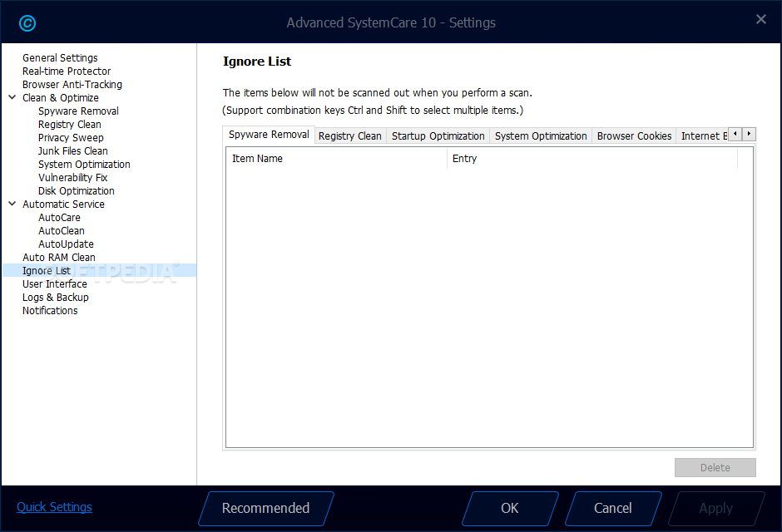Open Notifications settings
782x532 pixels.
(x=50, y=311)
